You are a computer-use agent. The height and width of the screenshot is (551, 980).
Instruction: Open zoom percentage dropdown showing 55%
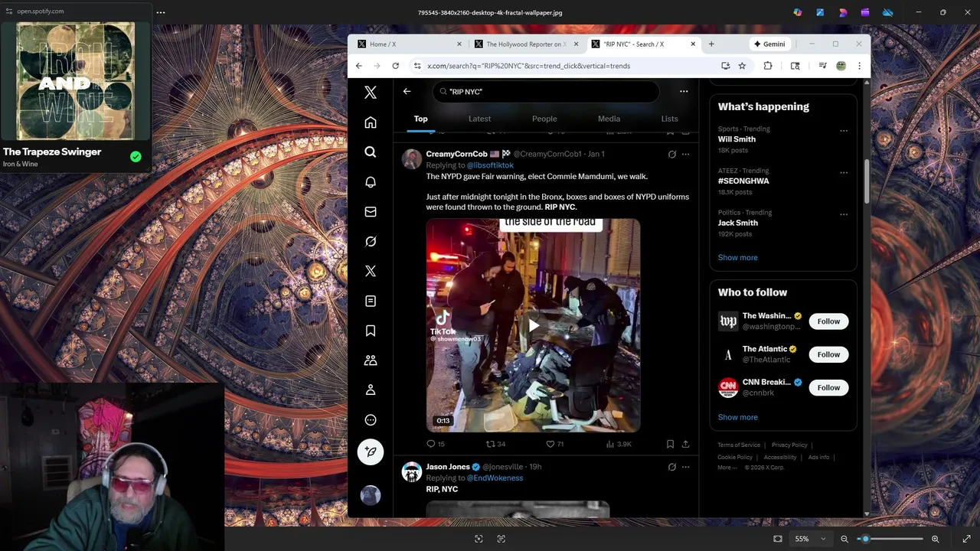point(810,539)
